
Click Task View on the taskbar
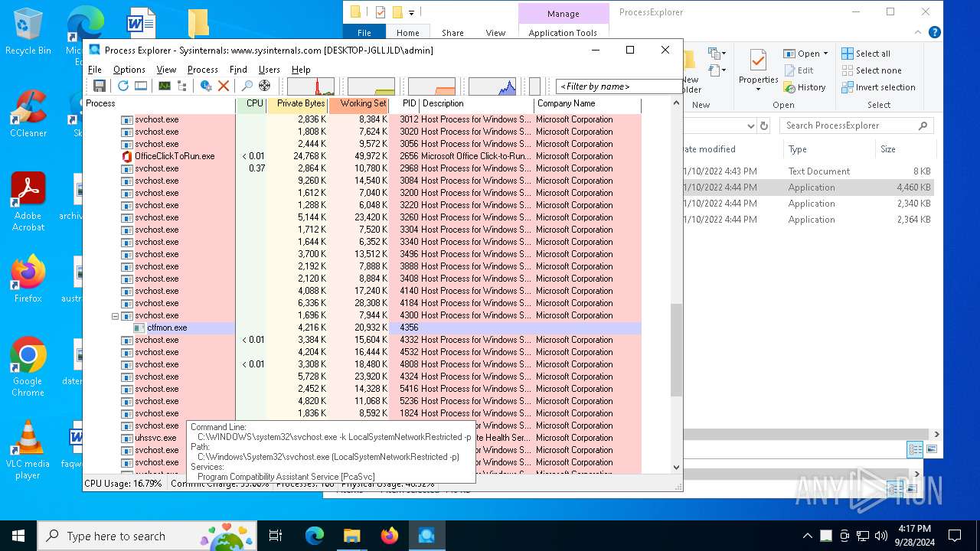click(276, 536)
